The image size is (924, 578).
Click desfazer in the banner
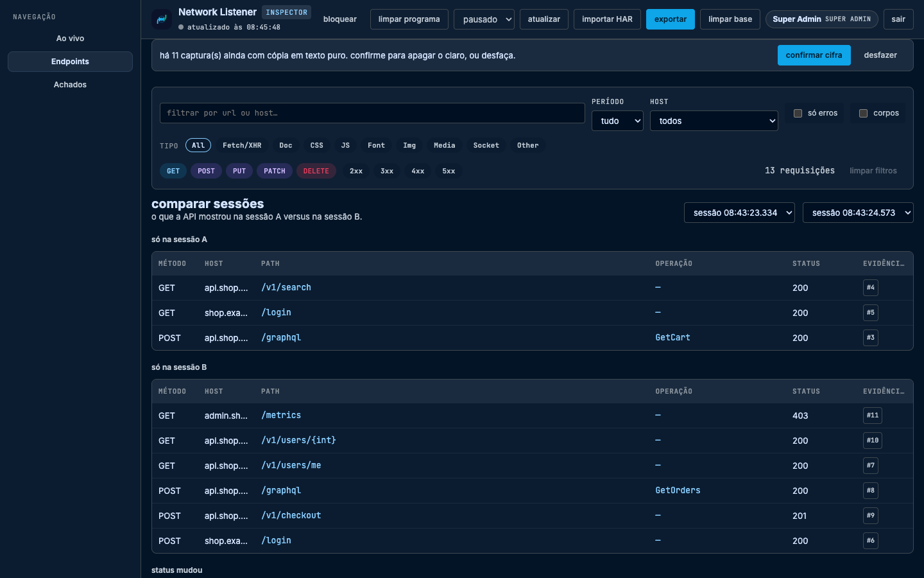[x=880, y=55]
